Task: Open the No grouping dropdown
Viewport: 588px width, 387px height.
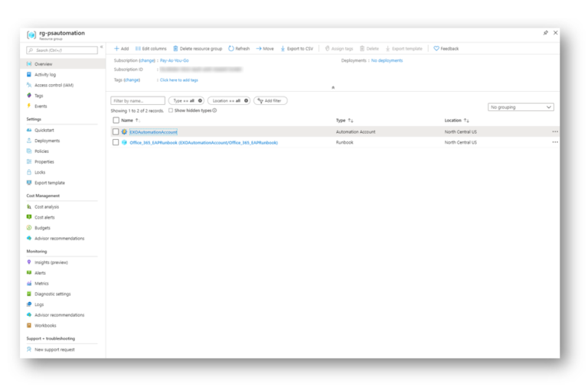Action: click(521, 107)
